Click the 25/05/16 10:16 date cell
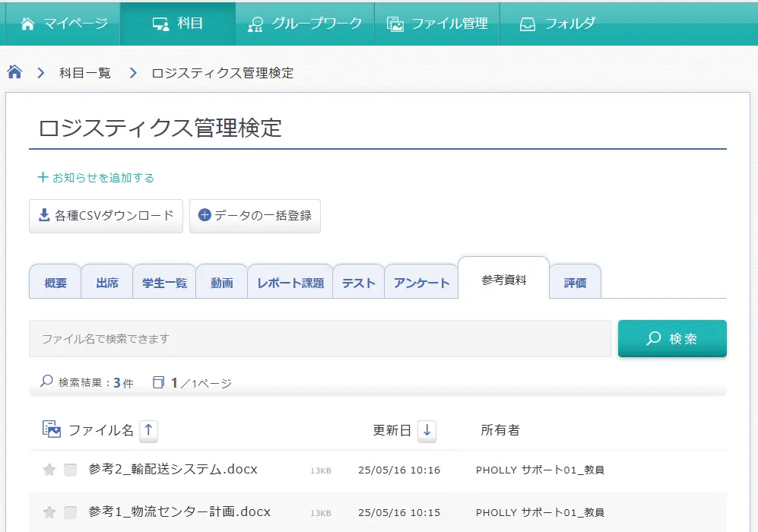 coord(399,470)
